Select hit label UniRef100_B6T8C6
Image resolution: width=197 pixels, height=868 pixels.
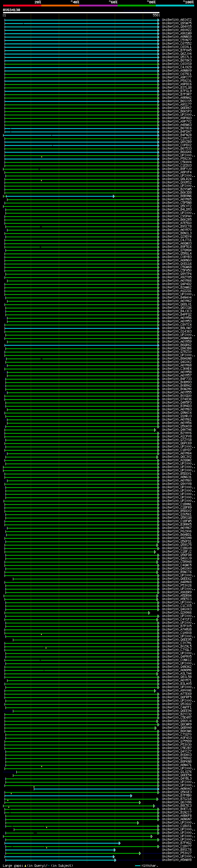pos(176,128)
